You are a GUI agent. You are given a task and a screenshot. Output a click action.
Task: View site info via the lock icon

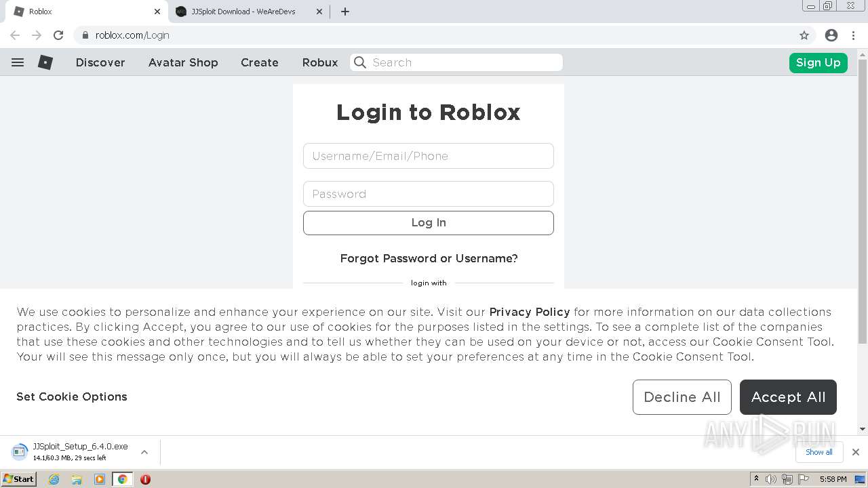coord(85,35)
